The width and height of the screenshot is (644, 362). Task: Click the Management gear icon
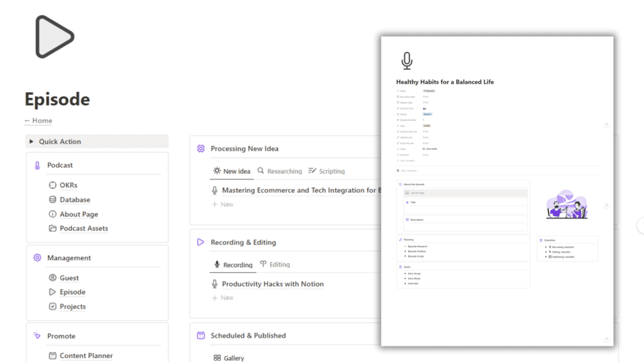(37, 258)
